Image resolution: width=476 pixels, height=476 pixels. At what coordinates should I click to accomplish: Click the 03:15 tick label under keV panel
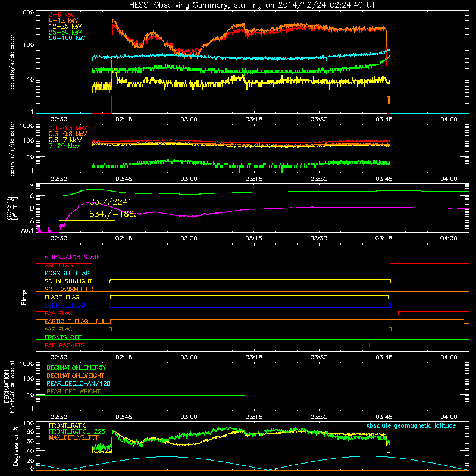click(x=254, y=120)
